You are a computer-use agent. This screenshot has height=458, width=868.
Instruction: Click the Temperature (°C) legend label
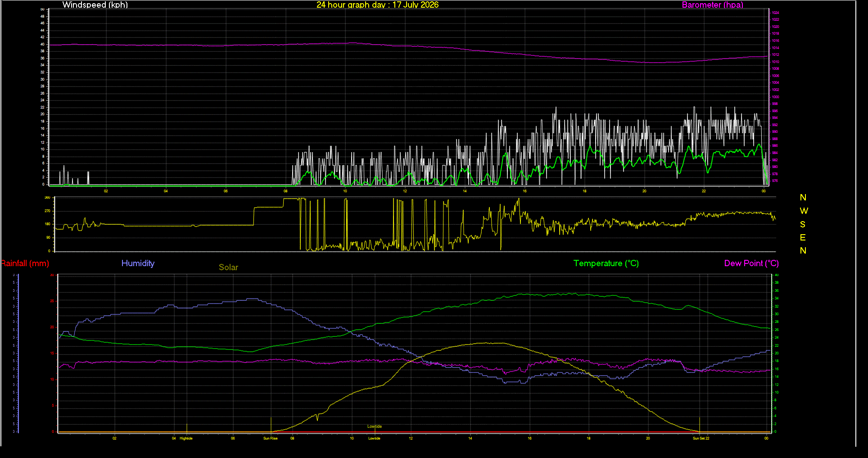pyautogui.click(x=606, y=263)
